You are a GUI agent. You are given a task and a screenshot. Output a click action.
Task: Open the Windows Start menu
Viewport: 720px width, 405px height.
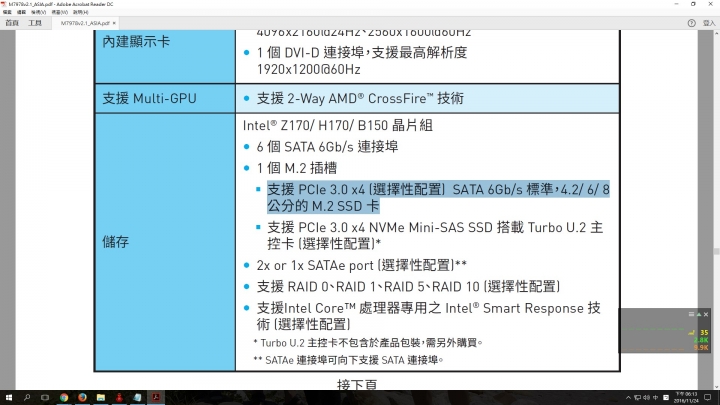(8, 398)
